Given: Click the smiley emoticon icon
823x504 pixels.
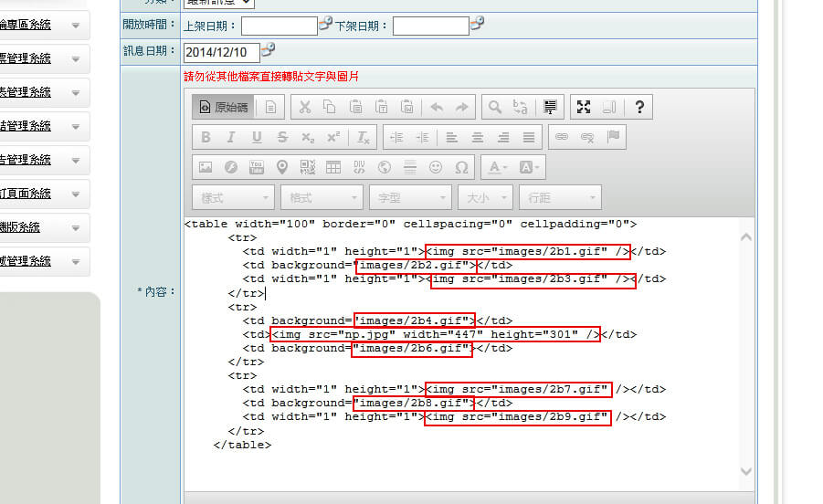Looking at the screenshot, I should coord(436,167).
